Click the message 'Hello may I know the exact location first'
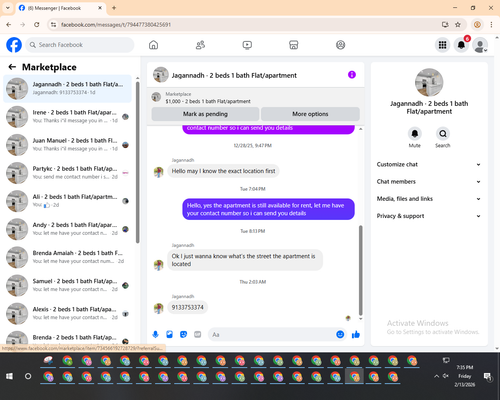 pyautogui.click(x=223, y=171)
